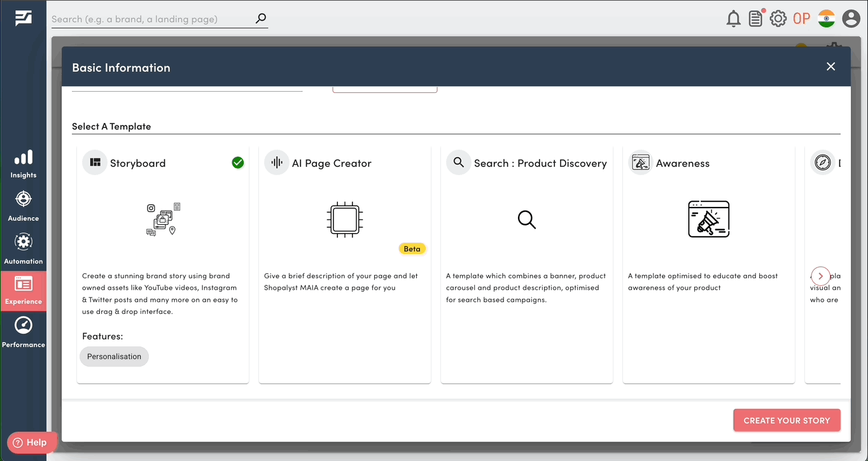Click the compass icon of the partially visible template

tap(822, 162)
